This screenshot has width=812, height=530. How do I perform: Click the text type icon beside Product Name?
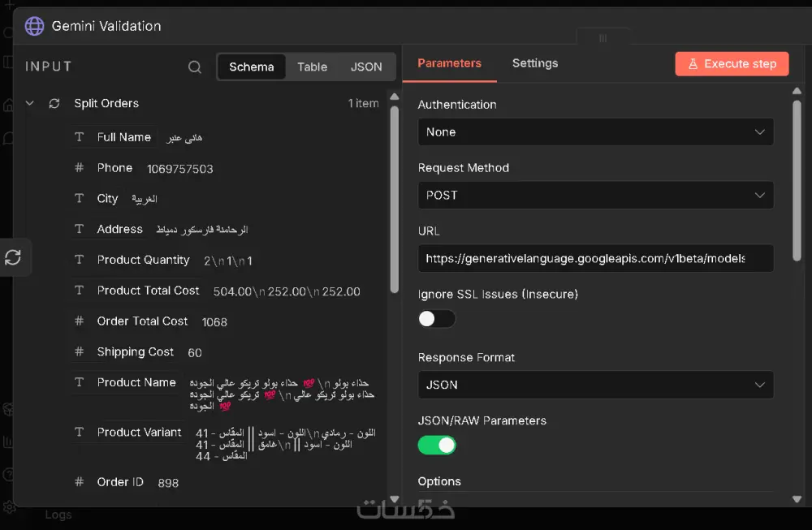[x=80, y=382]
